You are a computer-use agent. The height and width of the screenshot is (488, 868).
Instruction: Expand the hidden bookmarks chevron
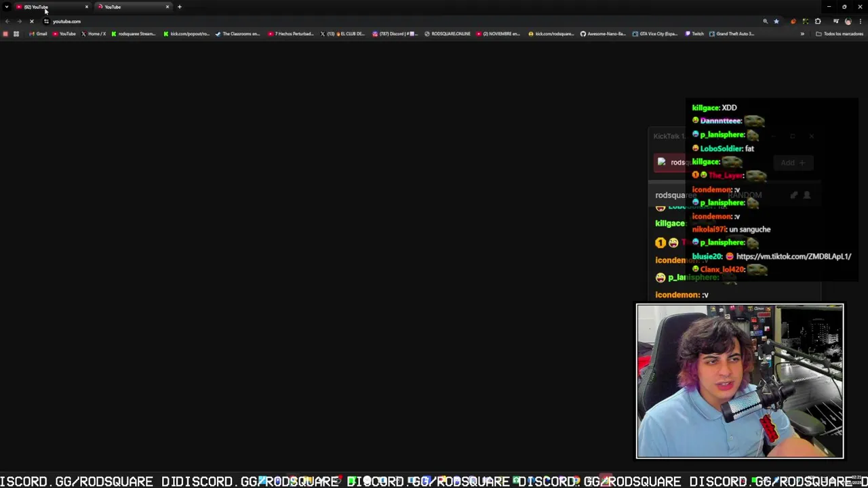pyautogui.click(x=802, y=34)
